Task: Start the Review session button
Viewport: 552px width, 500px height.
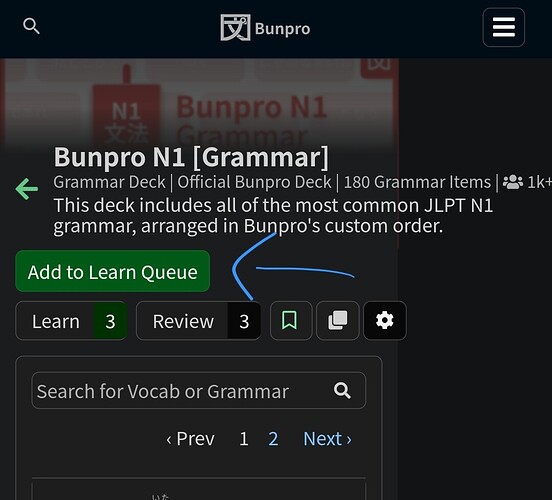Action: [199, 321]
